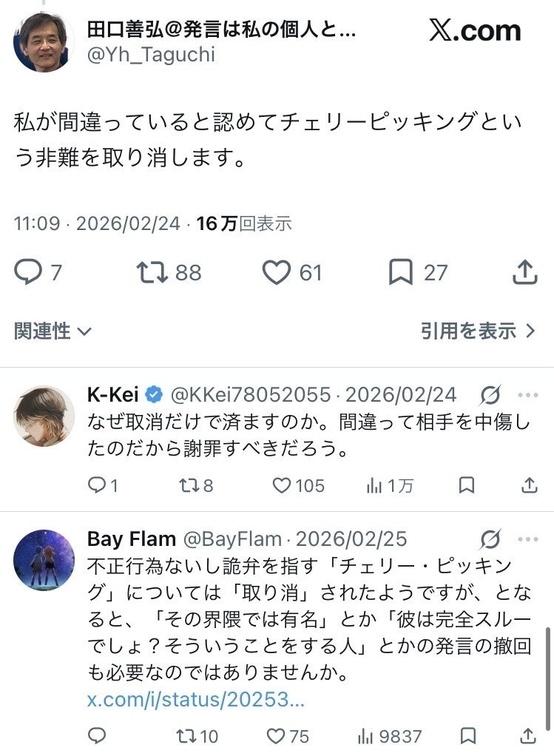
Task: Open the three-dot menu on Bay Flam's reply
Action: (x=528, y=539)
